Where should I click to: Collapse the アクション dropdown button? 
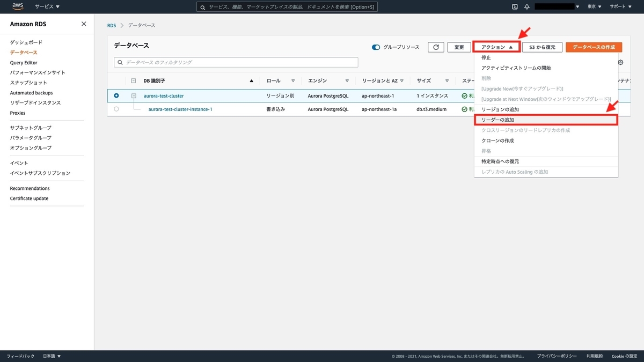tap(497, 47)
